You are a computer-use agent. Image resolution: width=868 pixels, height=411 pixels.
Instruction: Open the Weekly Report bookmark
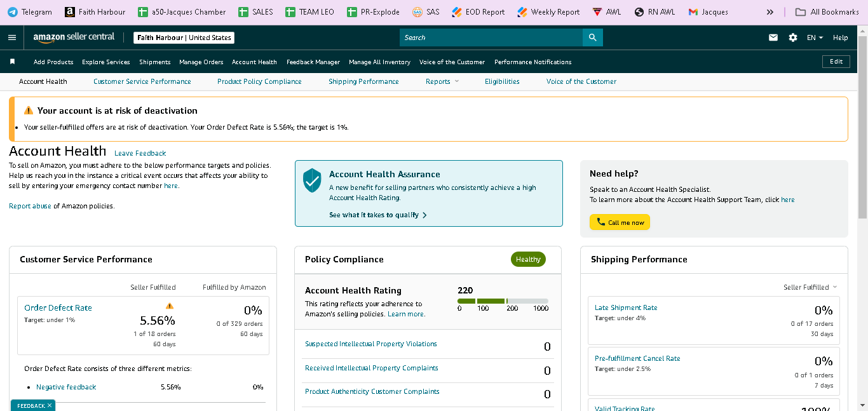pyautogui.click(x=548, y=12)
